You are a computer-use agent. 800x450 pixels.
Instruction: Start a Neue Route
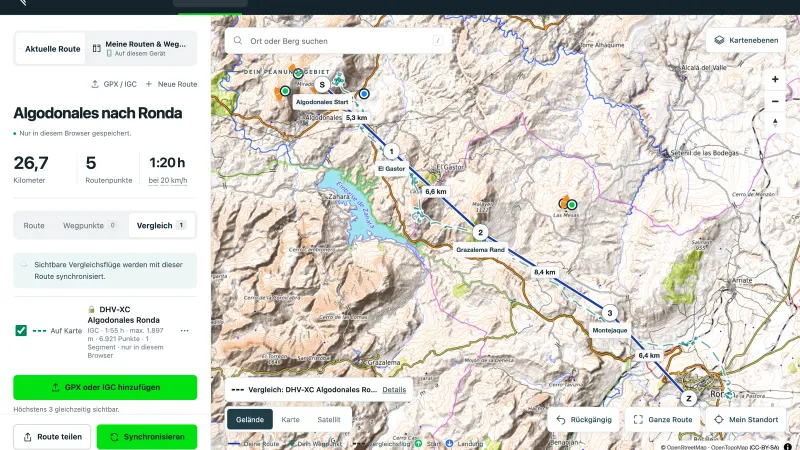(171, 84)
